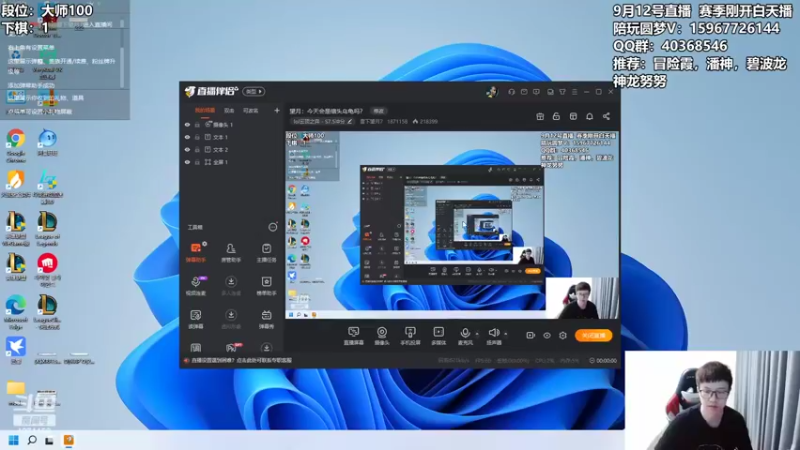This screenshot has height=450, width=800.
Task: Open the hamburger menu in title bar
Action: (x=574, y=92)
